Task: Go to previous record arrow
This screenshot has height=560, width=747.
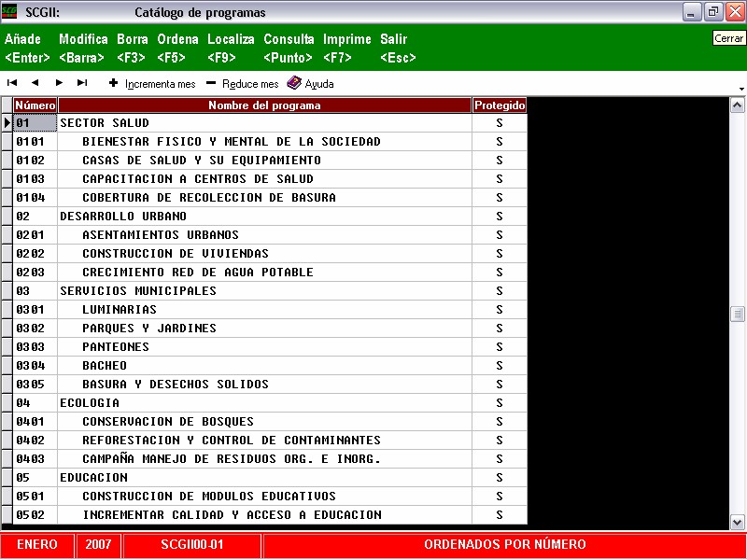Action: 35,83
